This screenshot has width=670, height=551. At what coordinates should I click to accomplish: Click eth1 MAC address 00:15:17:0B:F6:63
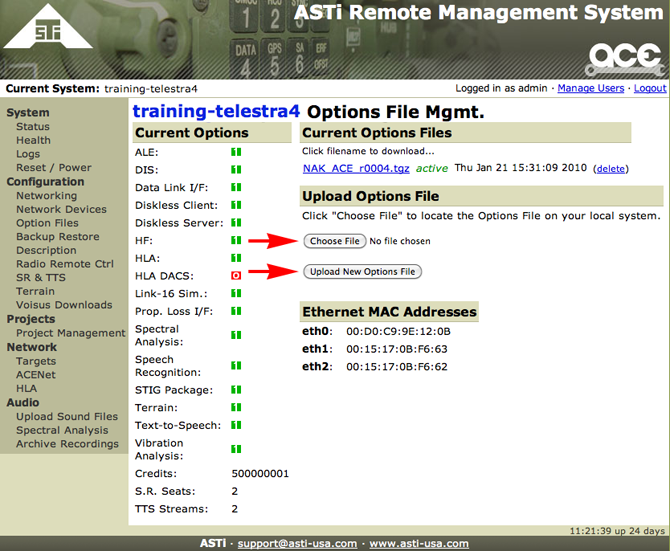397,349
